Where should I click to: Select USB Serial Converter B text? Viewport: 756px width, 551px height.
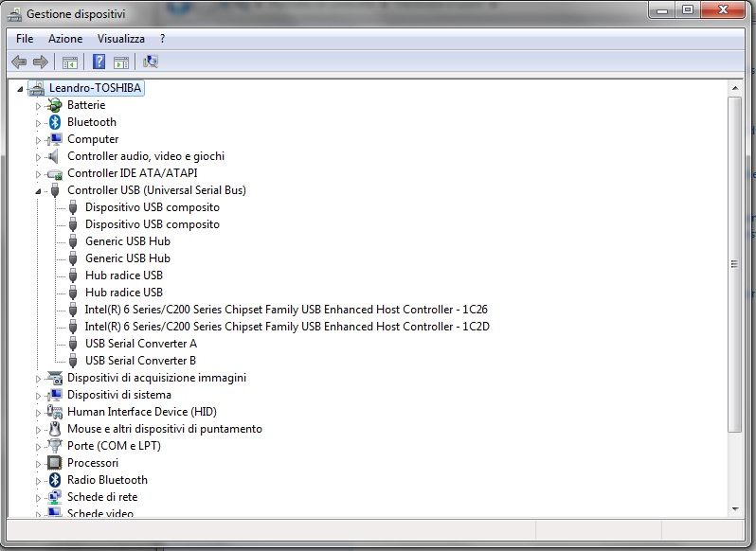(141, 361)
